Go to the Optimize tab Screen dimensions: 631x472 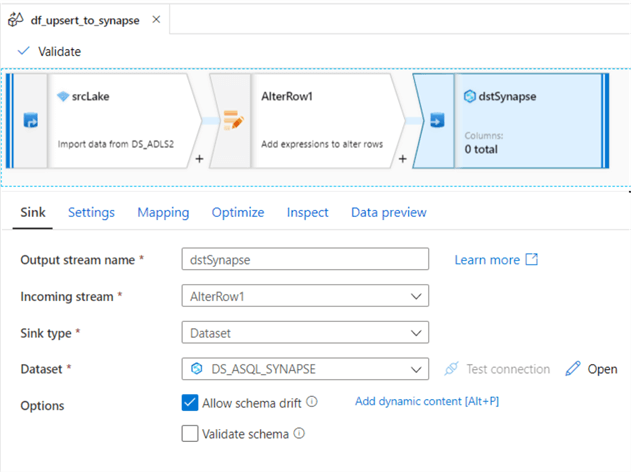[238, 212]
